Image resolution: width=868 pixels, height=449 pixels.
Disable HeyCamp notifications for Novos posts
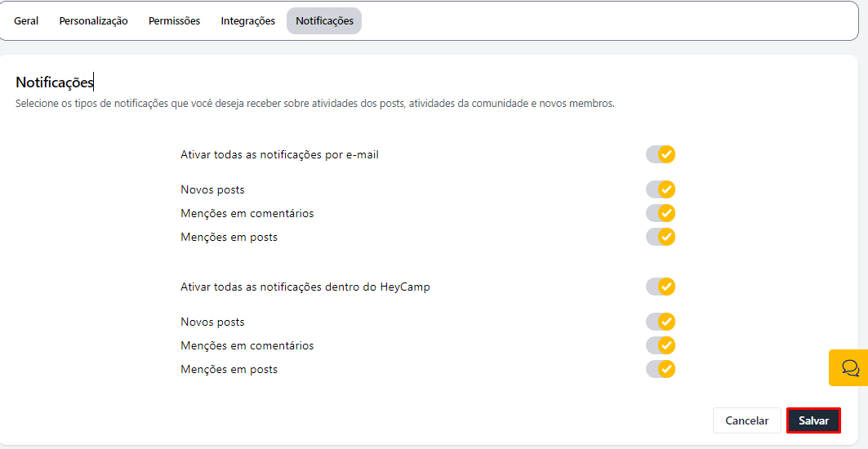pos(661,322)
